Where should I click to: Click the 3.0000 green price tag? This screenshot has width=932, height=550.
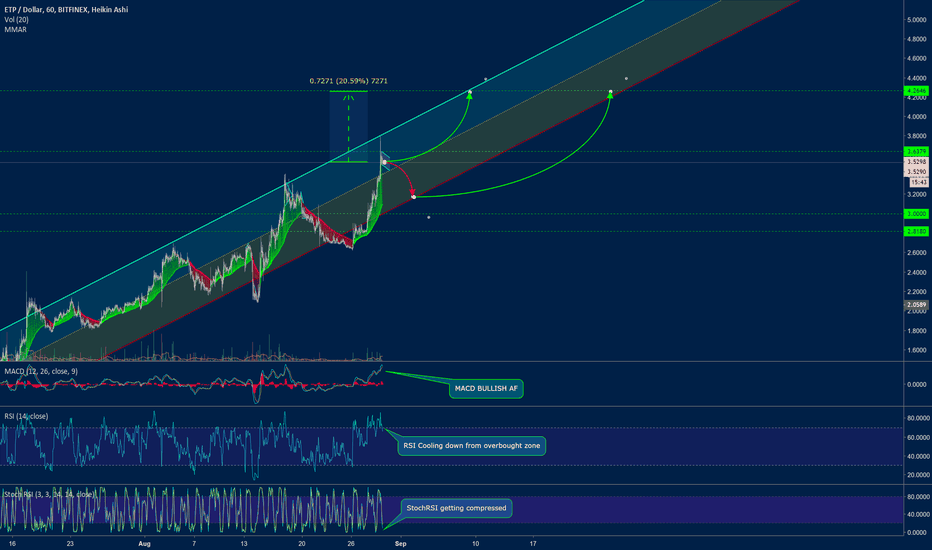pos(916,213)
